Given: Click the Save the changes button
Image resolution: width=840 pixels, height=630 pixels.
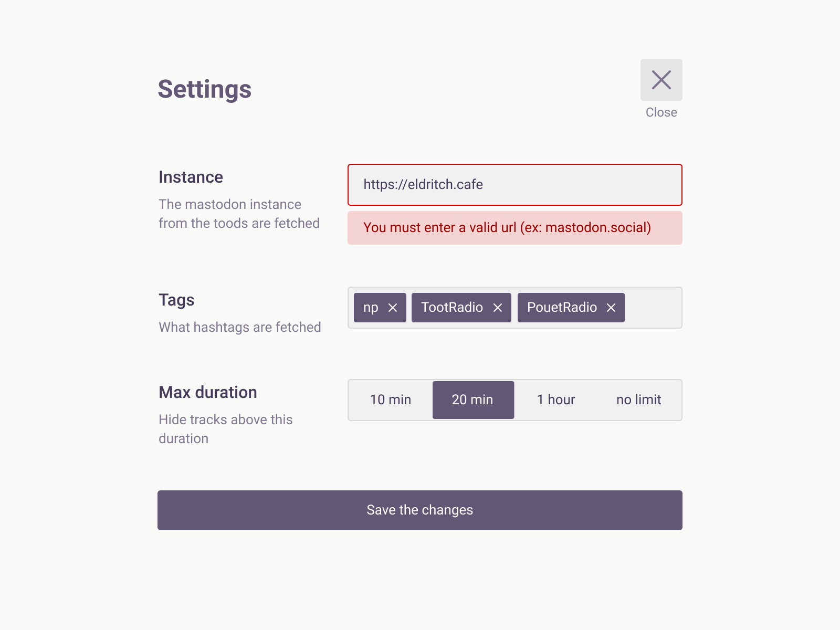Looking at the screenshot, I should pos(420,510).
